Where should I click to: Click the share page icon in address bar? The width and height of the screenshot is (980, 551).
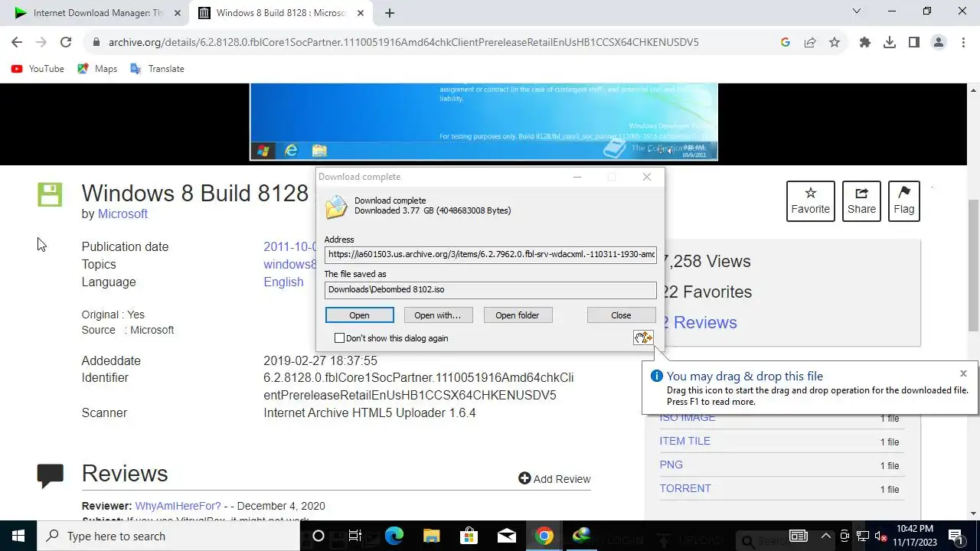810,42
